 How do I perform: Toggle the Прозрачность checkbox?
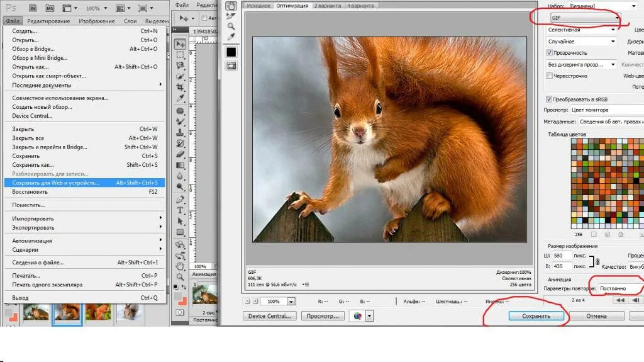[549, 53]
